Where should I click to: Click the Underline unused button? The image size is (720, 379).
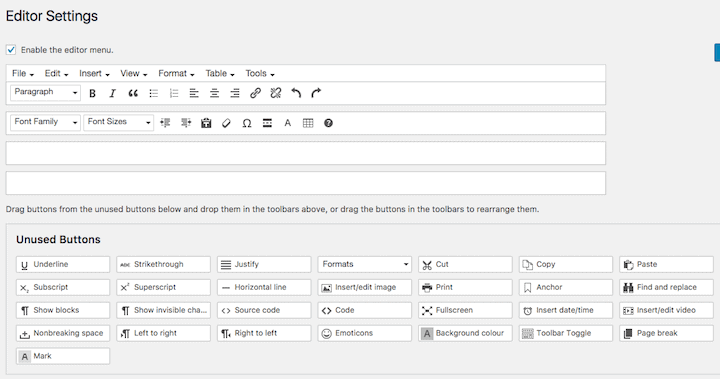[x=63, y=265]
